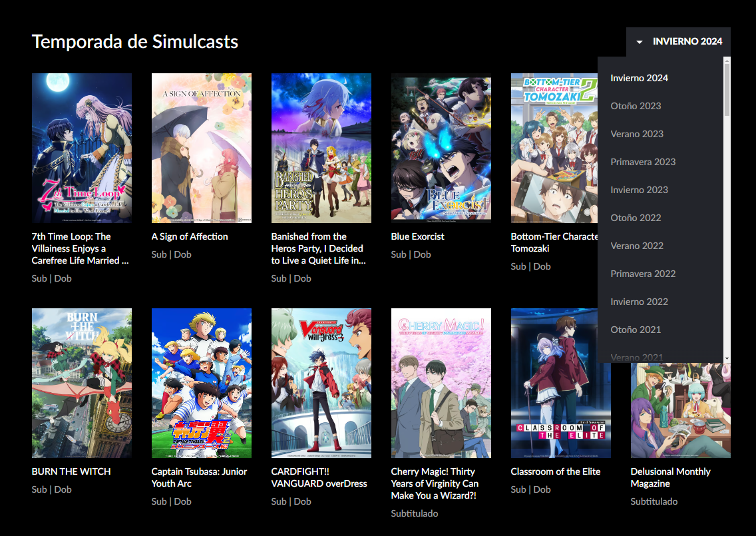Click the 7th Time Loop title link

pyautogui.click(x=80, y=248)
